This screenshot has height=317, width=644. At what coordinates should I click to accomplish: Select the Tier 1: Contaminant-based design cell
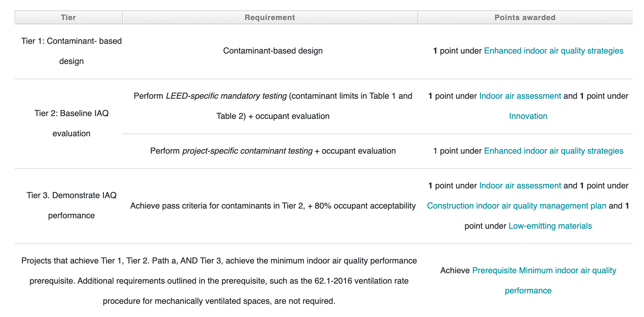click(71, 51)
